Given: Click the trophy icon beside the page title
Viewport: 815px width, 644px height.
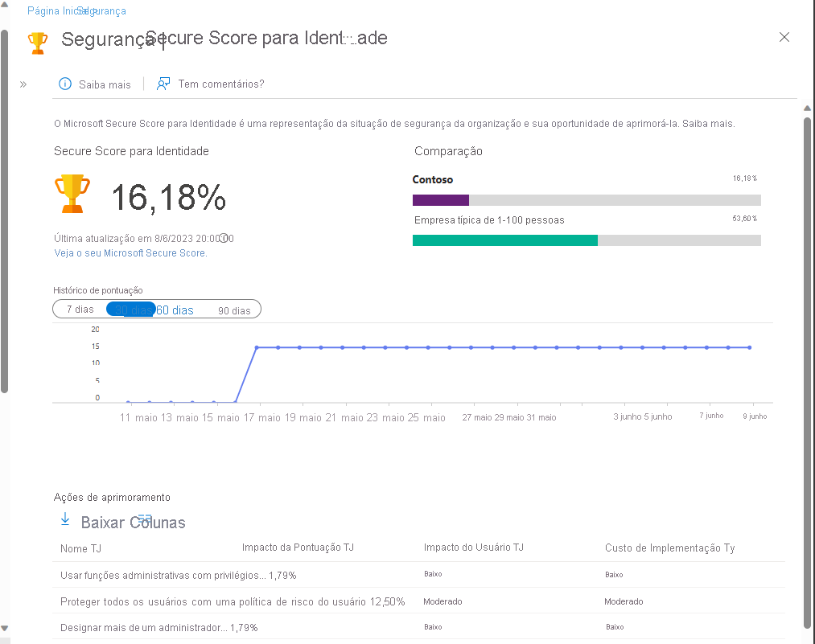Looking at the screenshot, I should point(38,43).
